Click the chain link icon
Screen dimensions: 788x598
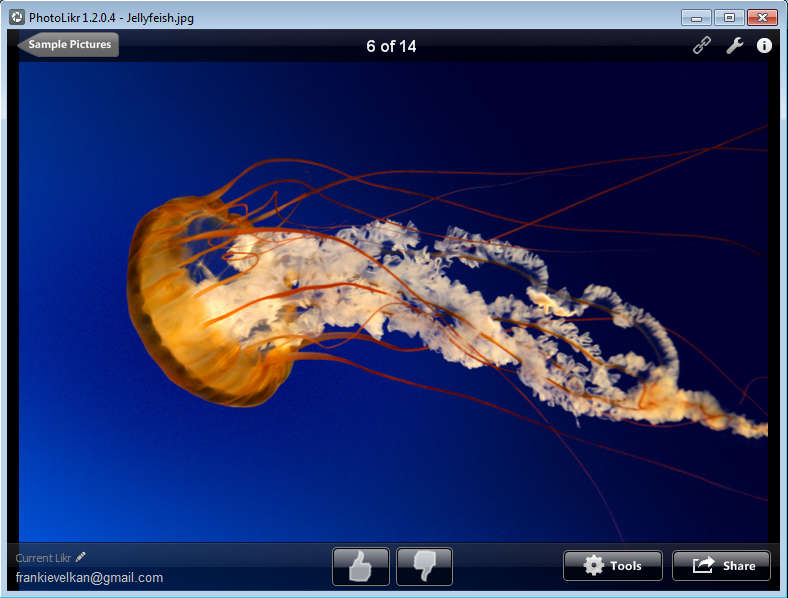tap(702, 45)
